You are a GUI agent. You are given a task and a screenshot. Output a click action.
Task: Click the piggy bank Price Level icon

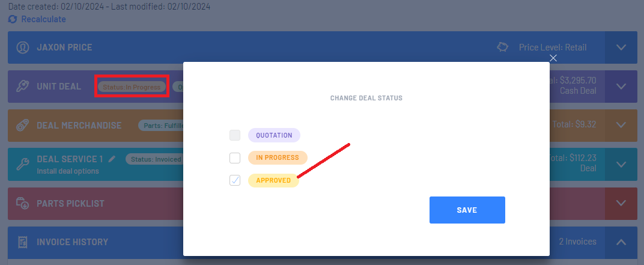click(x=502, y=47)
